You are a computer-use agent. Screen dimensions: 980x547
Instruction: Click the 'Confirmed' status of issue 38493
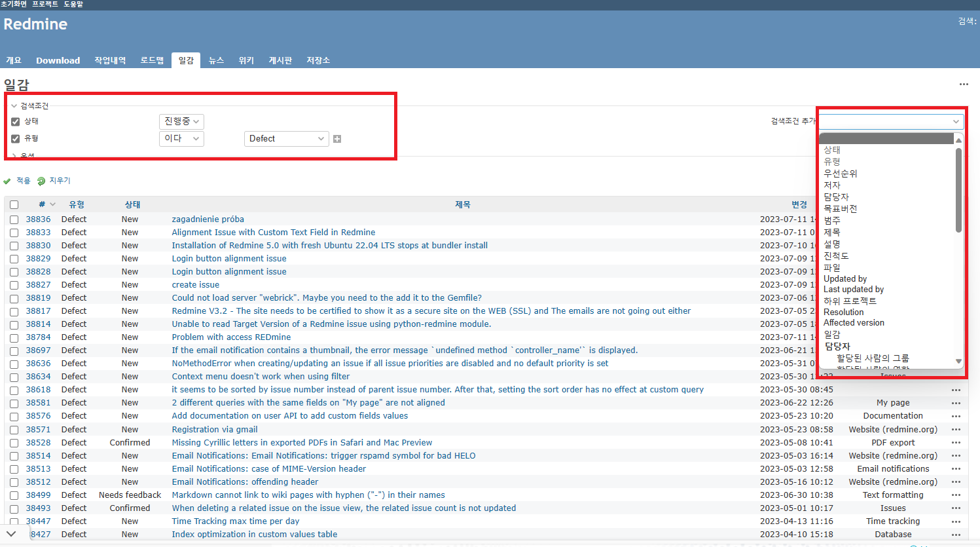[x=130, y=508]
